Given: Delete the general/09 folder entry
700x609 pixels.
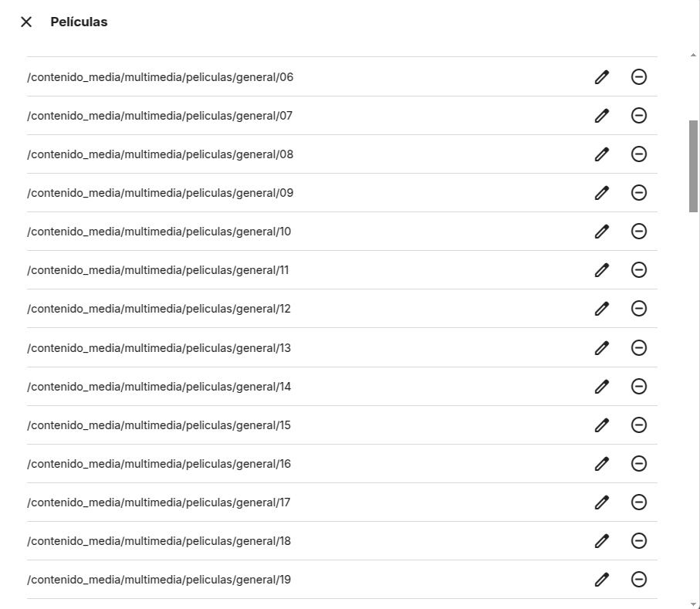Looking at the screenshot, I should pos(639,193).
